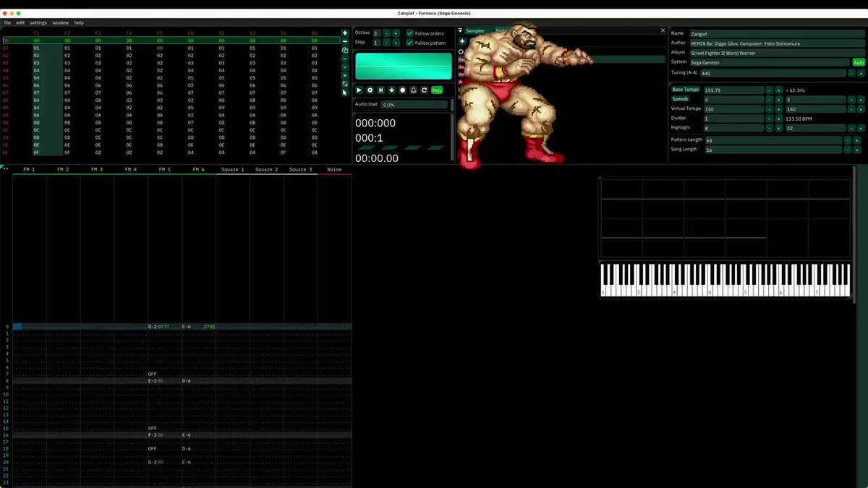
Task: Click the Audio load progress bar
Action: 414,105
